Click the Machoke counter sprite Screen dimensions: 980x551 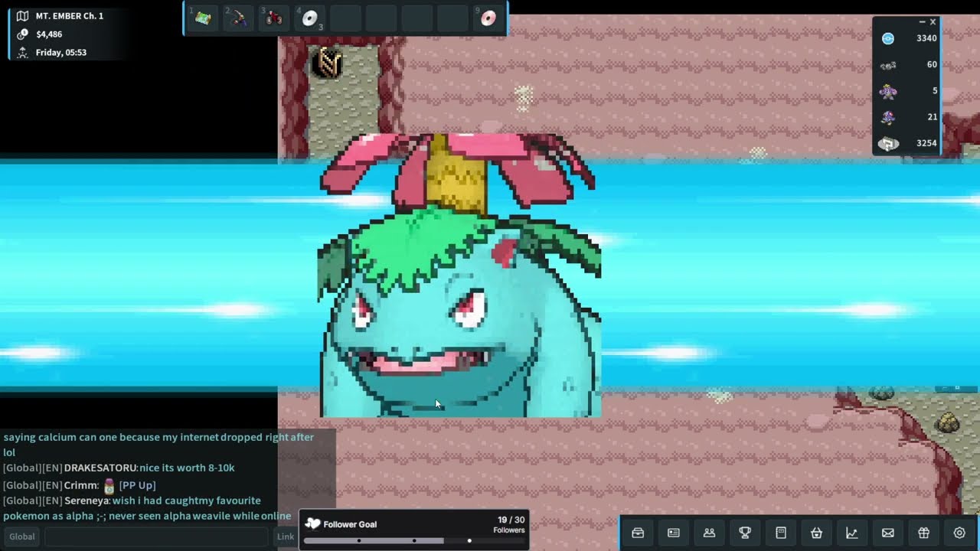click(x=888, y=92)
